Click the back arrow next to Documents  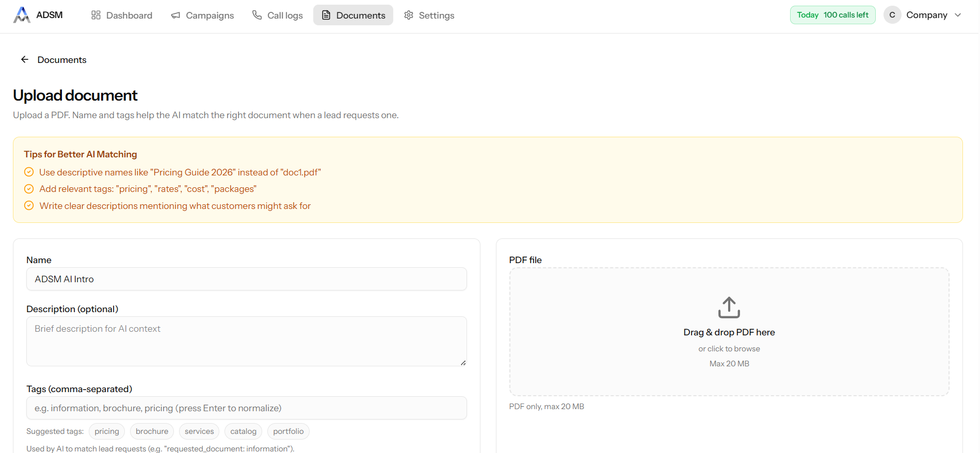24,60
